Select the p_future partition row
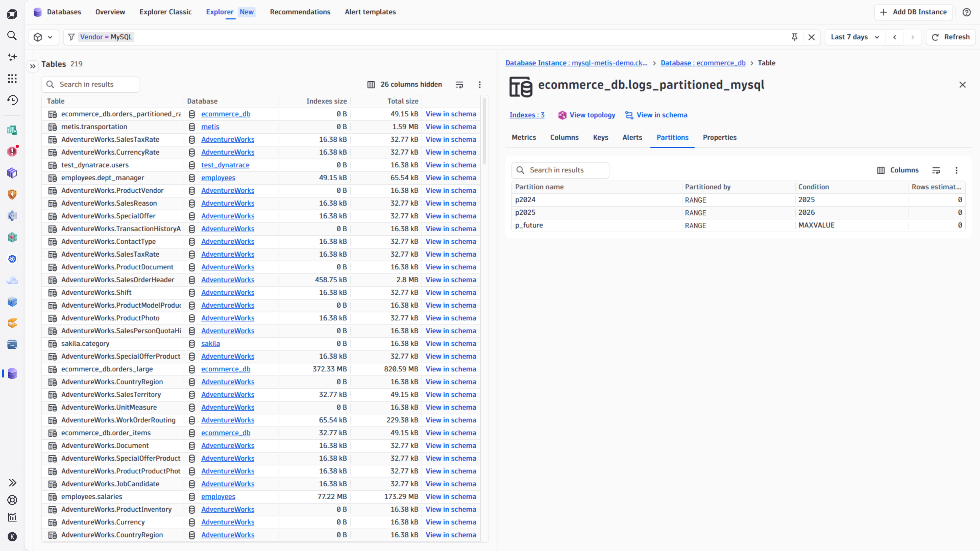Viewport: 980px width, 551px height. 738,225
